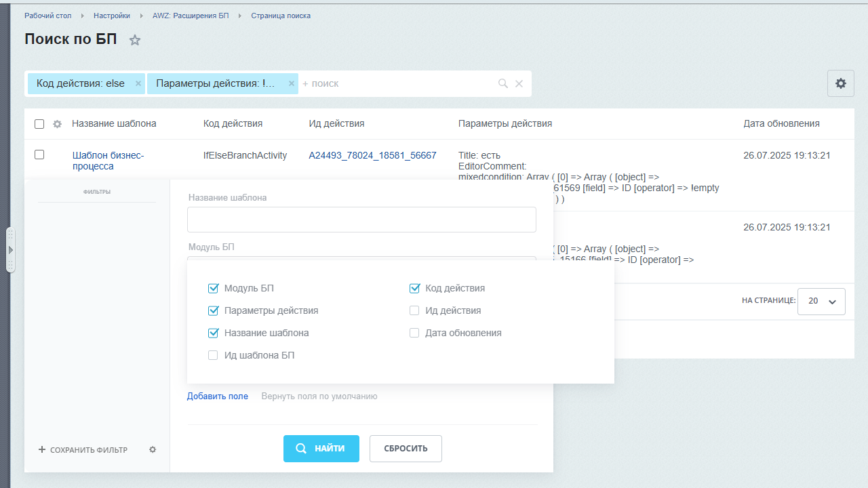Toggle the 'Ид шаблона БП' checkbox
868x488 pixels.
click(214, 356)
